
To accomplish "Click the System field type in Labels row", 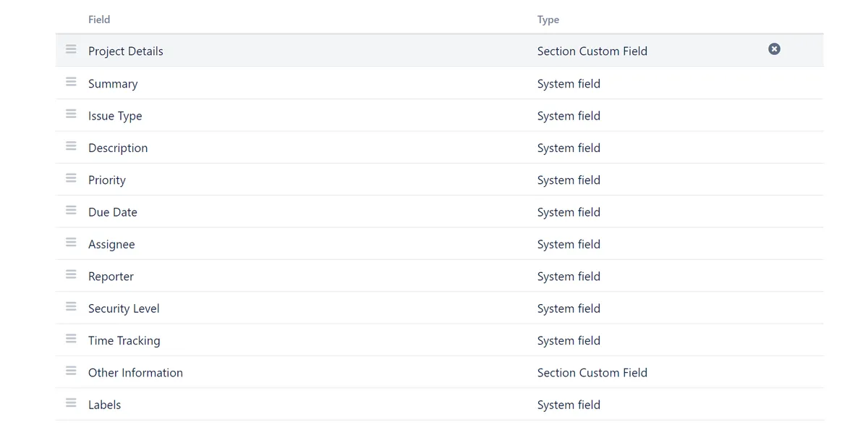I will pos(569,405).
